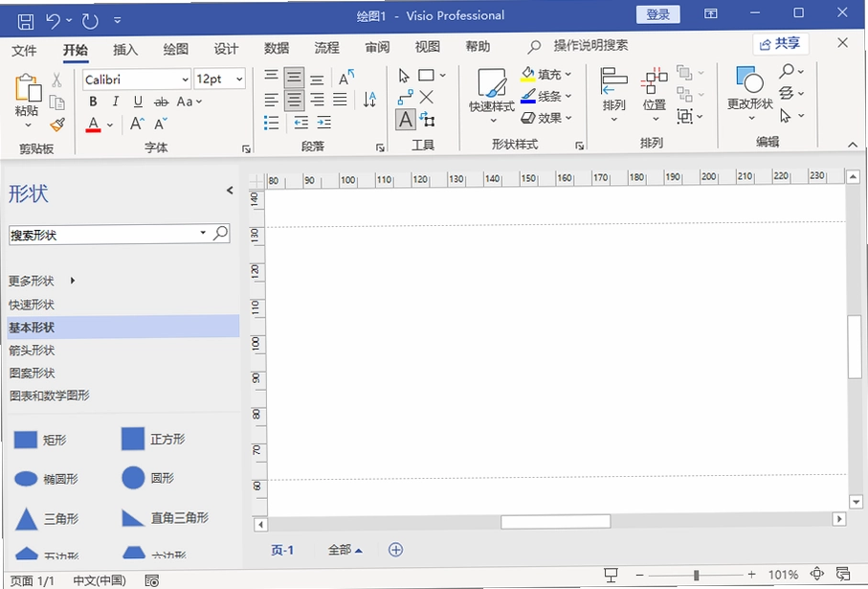The width and height of the screenshot is (868, 589).
Task: Add a new page with plus icon
Action: pyautogui.click(x=395, y=550)
